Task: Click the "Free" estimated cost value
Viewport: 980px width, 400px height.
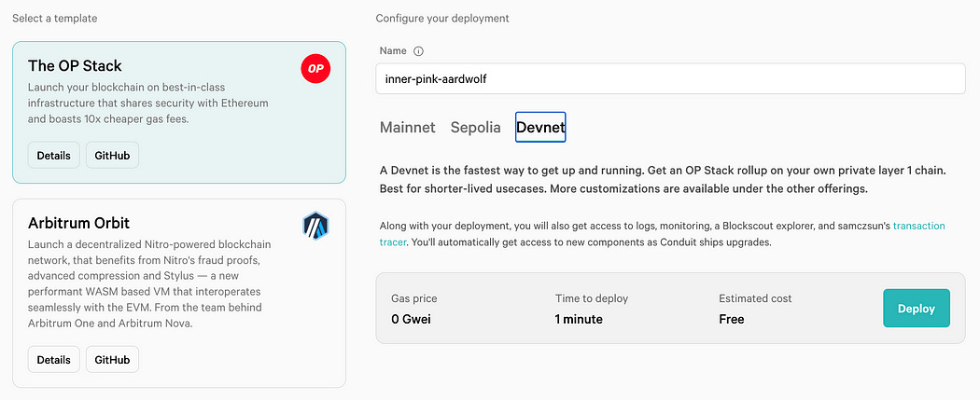Action: click(731, 320)
